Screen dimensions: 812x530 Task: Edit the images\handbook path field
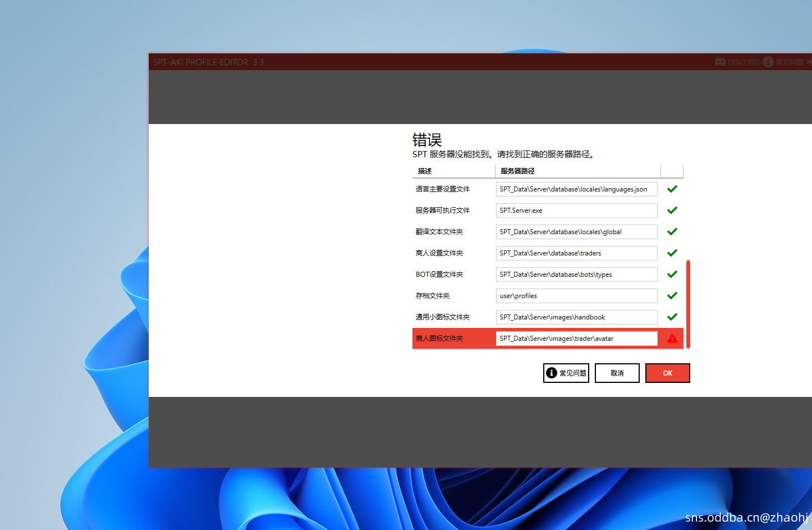[x=576, y=317]
